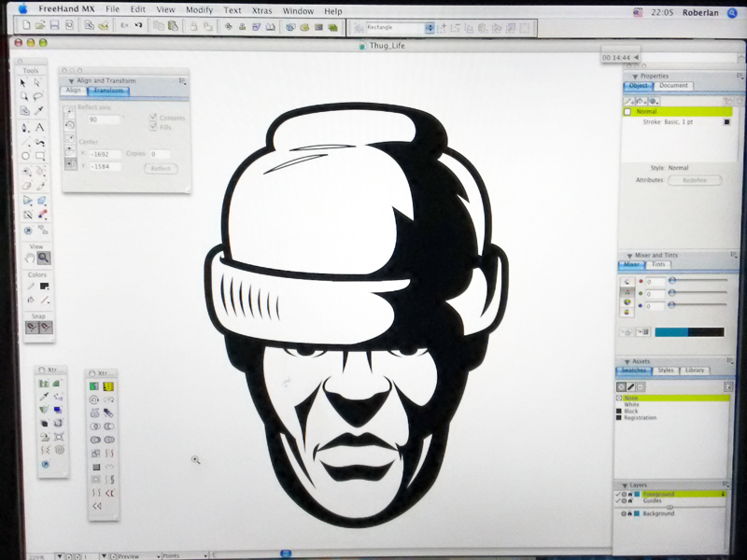Select the Pointer tool
Image resolution: width=747 pixels, height=560 pixels.
pos(21,81)
